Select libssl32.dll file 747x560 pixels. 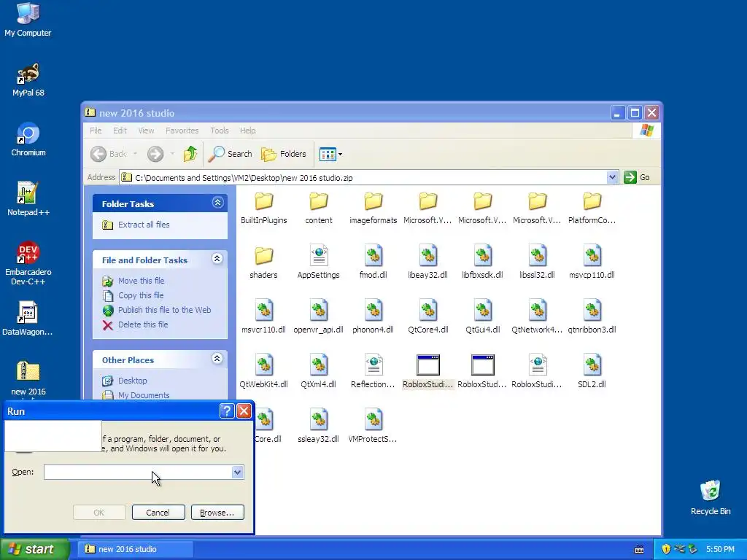click(537, 262)
